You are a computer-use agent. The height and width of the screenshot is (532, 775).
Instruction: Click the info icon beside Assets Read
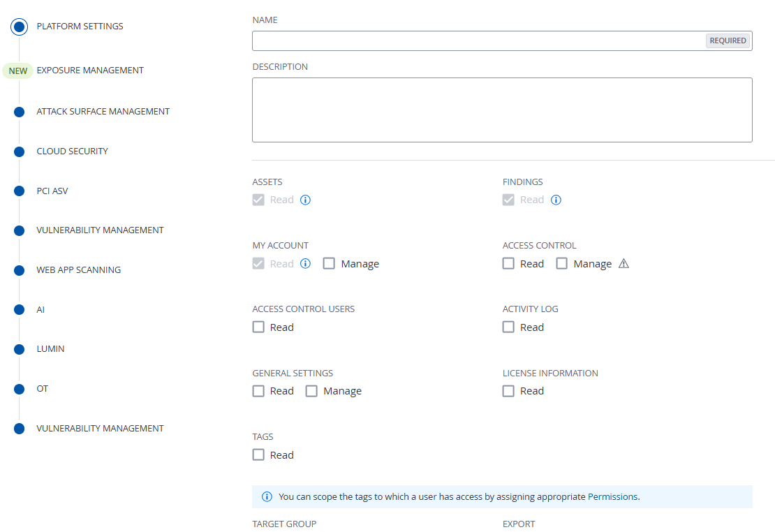(305, 200)
